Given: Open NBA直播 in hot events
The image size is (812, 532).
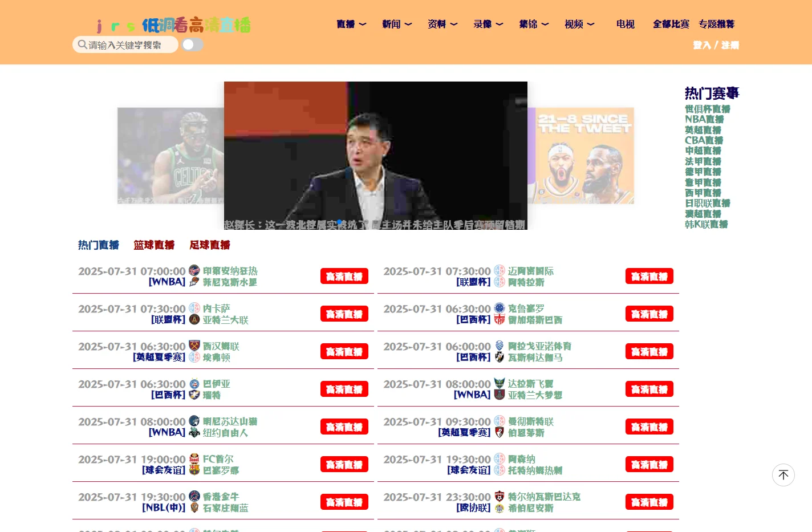Looking at the screenshot, I should 704,119.
